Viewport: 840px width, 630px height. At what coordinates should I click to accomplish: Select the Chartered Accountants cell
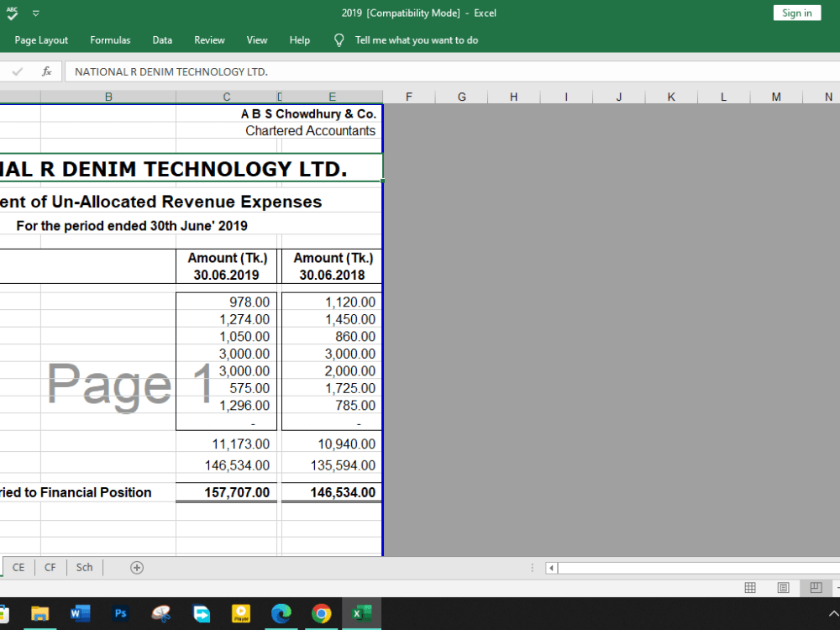coord(310,131)
